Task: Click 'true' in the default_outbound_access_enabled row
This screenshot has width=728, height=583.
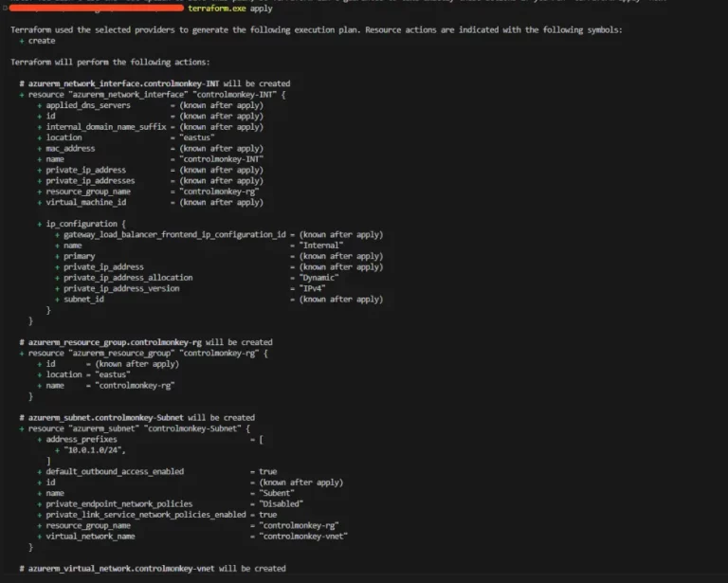Action: tap(268, 471)
